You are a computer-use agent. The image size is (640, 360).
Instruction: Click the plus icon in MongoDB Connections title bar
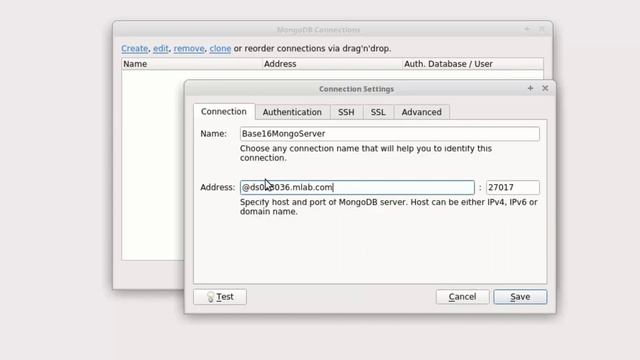527,29
